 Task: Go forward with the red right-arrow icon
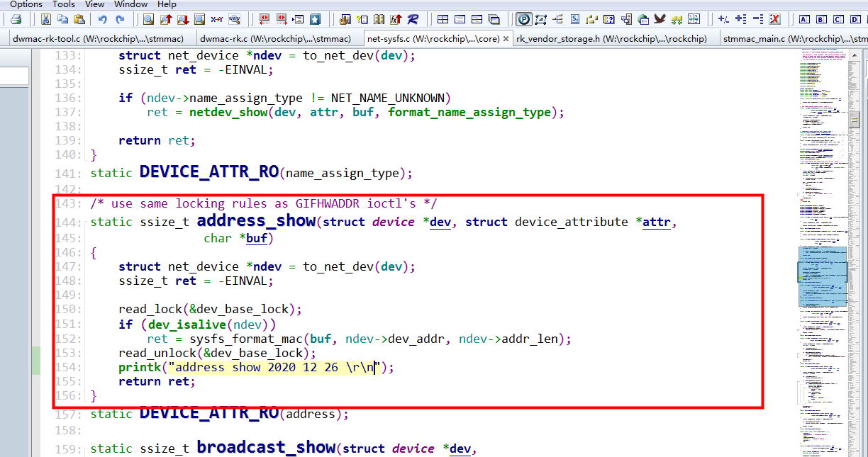(282, 19)
